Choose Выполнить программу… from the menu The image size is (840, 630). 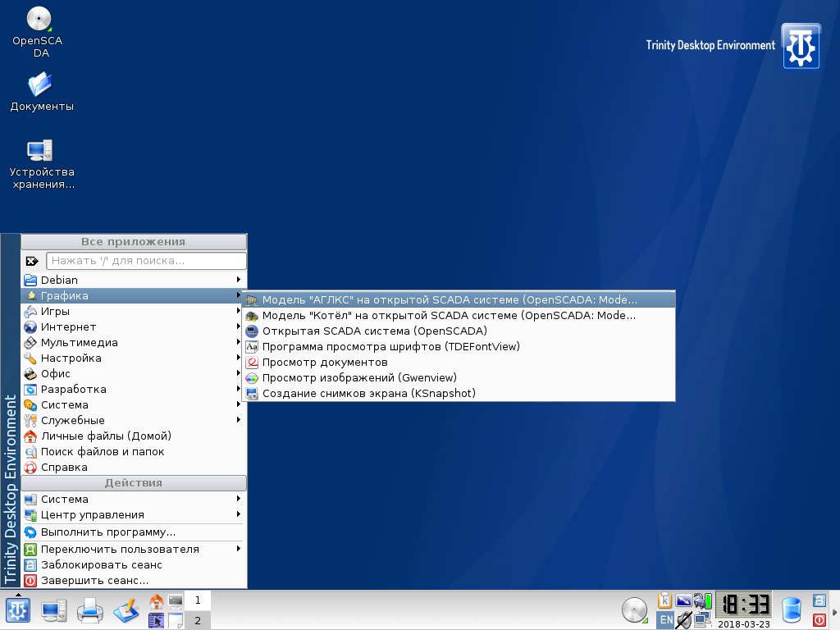pyautogui.click(x=107, y=532)
